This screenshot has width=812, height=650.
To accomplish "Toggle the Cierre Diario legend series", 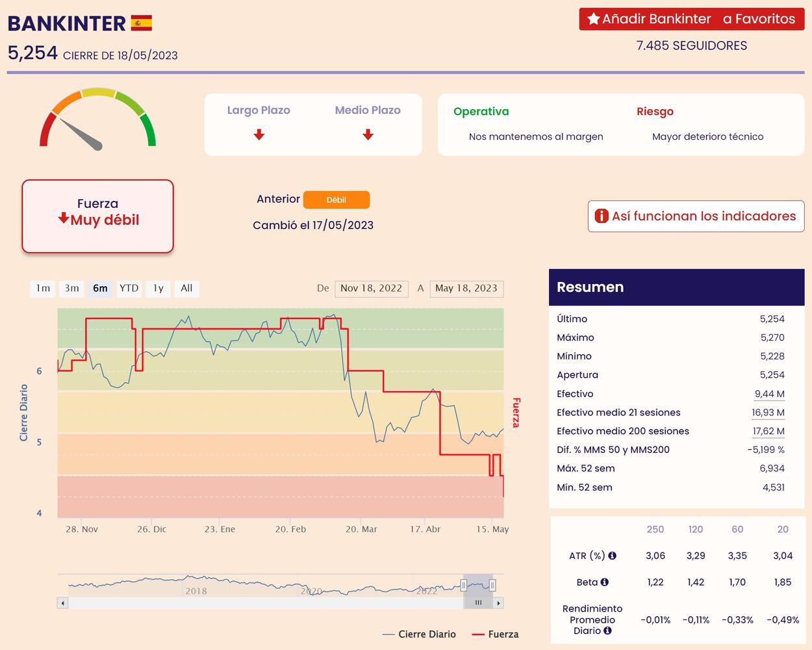I will (x=420, y=634).
